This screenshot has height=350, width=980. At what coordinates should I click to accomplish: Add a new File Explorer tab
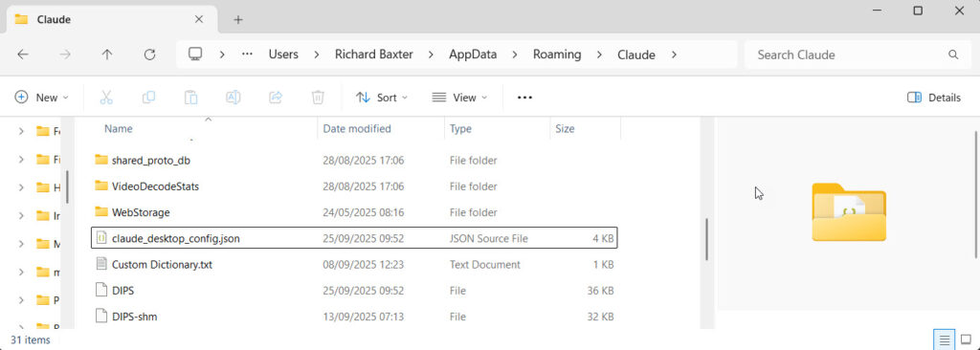click(237, 19)
